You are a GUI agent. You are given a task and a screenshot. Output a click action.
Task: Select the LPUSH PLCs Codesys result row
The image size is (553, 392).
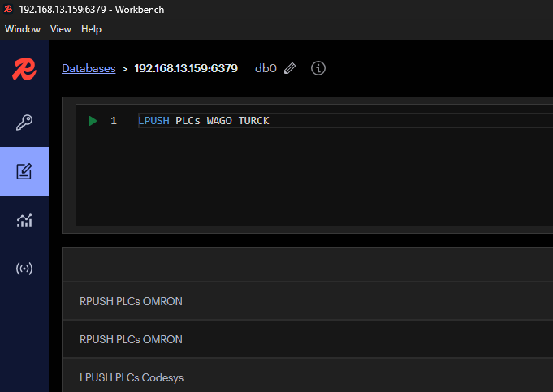pyautogui.click(x=308, y=377)
